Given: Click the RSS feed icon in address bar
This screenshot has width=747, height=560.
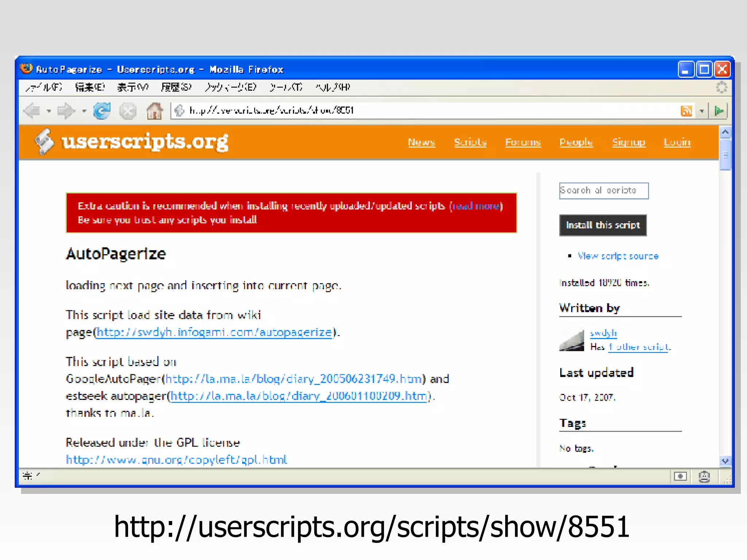Looking at the screenshot, I should click(686, 111).
